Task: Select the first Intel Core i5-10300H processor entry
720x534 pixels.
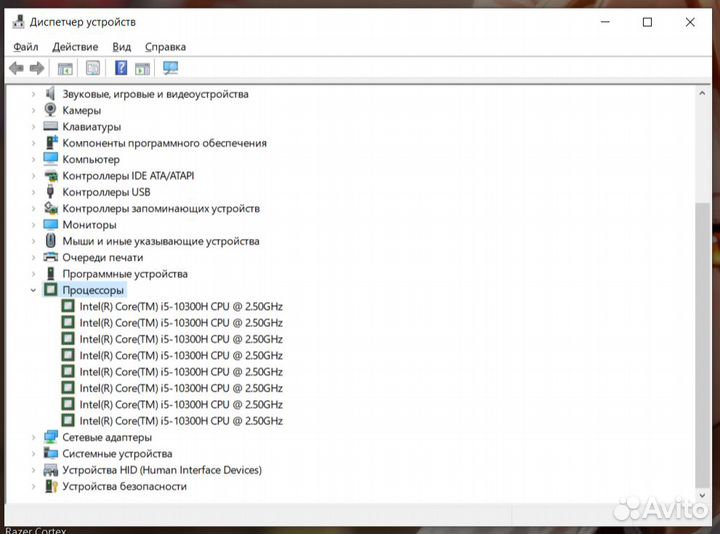Action: (180, 306)
